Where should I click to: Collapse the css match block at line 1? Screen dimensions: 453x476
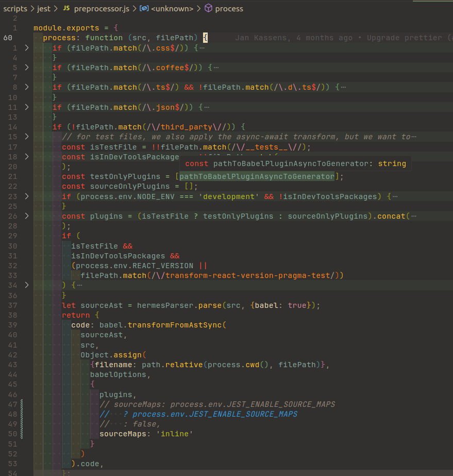(27, 47)
